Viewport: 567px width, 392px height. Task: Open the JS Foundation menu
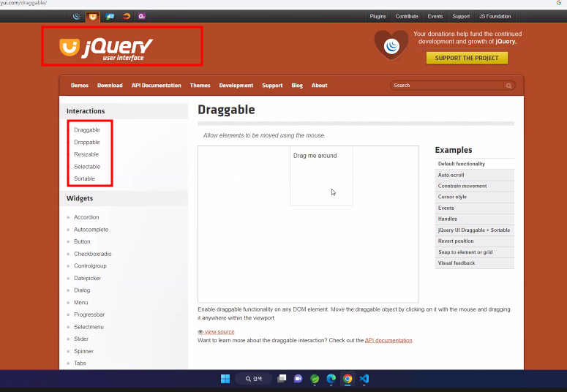coord(495,16)
